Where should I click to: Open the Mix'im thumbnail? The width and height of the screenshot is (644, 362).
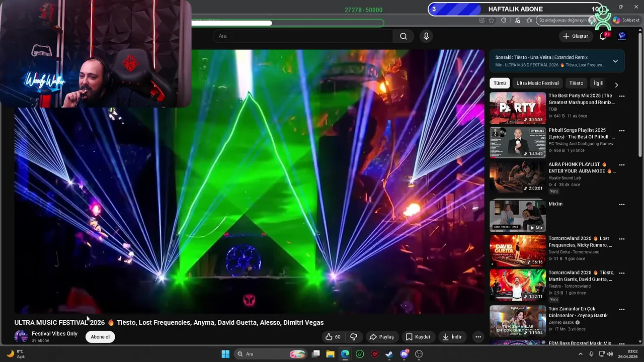(518, 216)
